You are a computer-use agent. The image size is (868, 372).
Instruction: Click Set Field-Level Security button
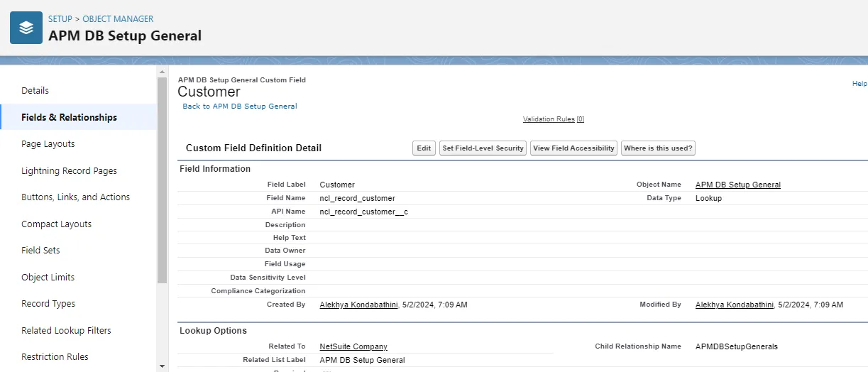click(483, 148)
